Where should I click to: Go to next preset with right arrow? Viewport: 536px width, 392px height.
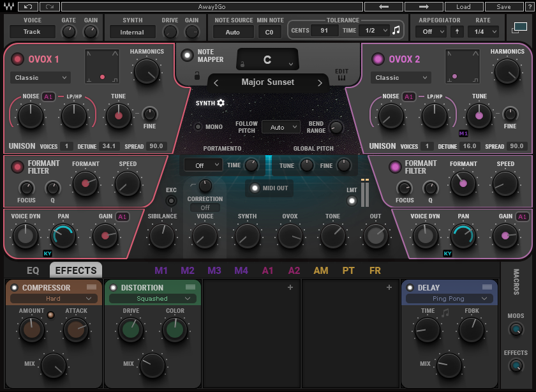tap(424, 6)
